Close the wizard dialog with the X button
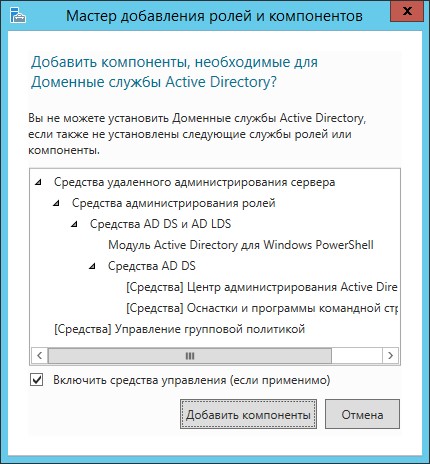 point(407,11)
